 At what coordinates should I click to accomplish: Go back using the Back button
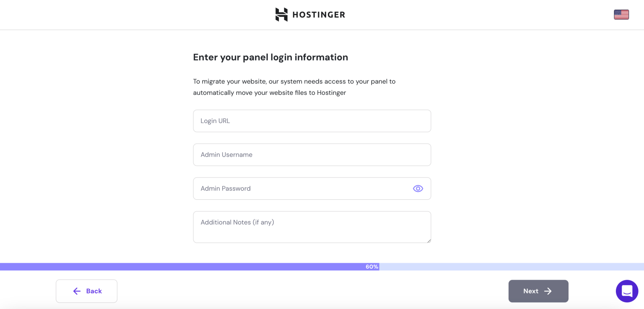click(x=86, y=291)
